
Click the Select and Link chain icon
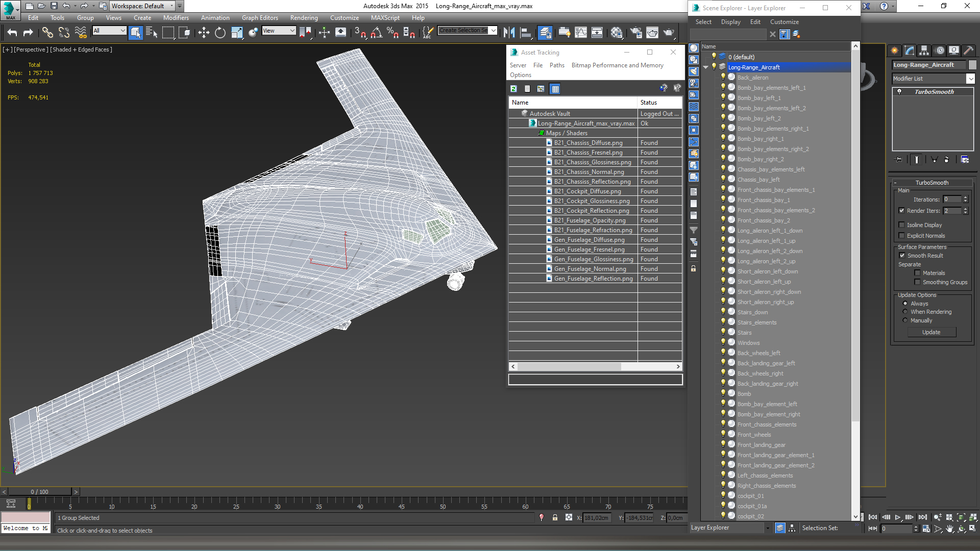tap(47, 33)
